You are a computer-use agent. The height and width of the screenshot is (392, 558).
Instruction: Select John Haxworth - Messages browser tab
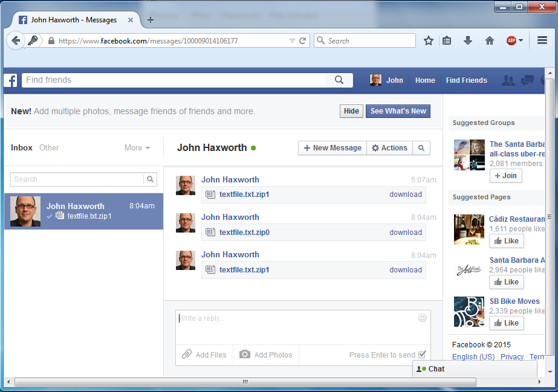coord(74,20)
